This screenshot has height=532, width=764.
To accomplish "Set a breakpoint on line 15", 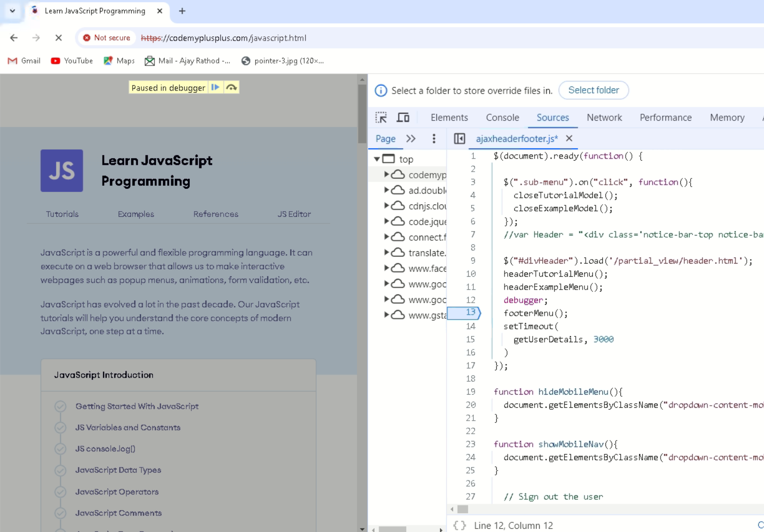I will [470, 339].
